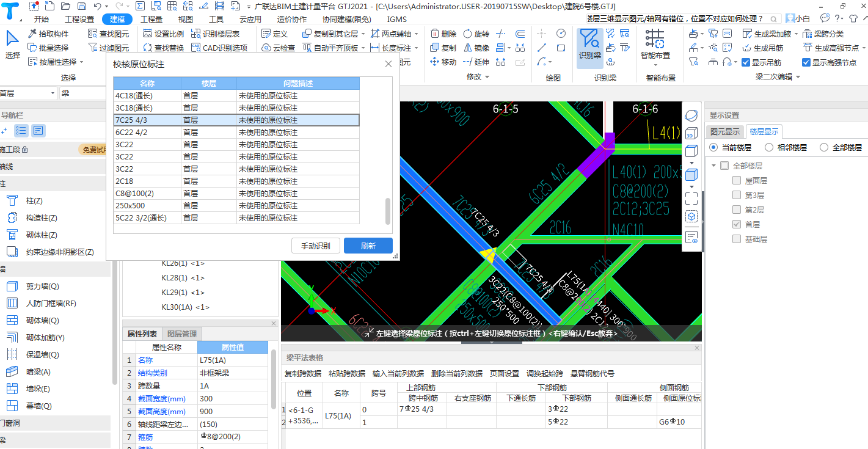Open CAD识别选项 settings
The width and height of the screenshot is (868, 449).
(x=219, y=48)
